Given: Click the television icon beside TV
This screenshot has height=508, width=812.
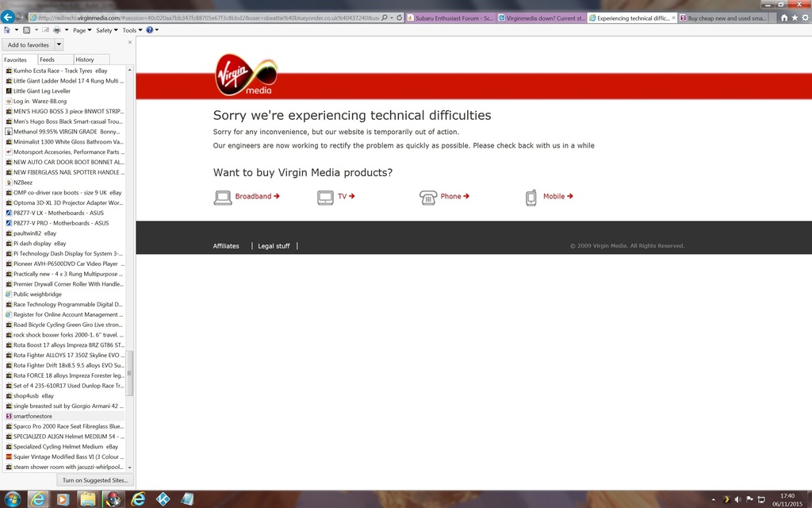Looking at the screenshot, I should [x=325, y=198].
